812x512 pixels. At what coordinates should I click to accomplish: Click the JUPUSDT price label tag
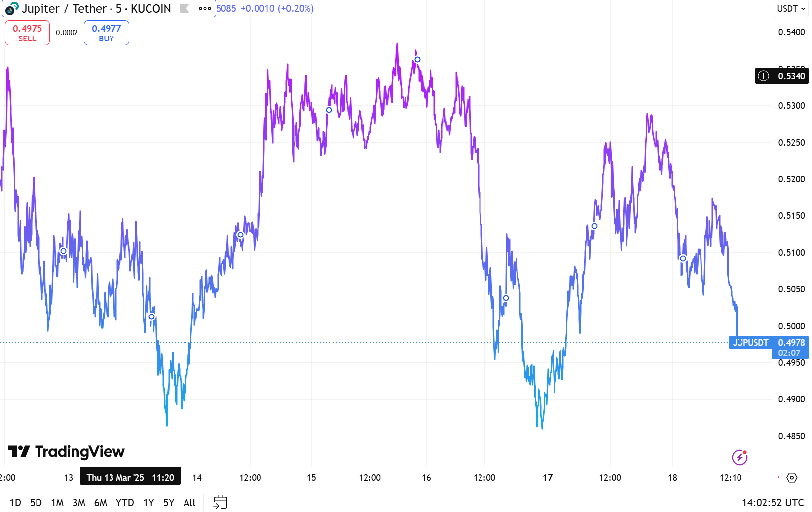(750, 342)
